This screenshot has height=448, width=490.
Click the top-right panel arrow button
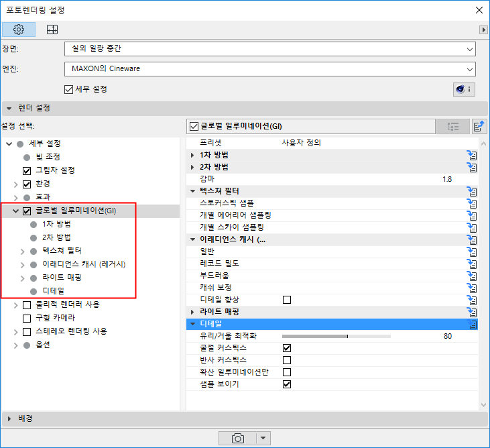point(483,30)
